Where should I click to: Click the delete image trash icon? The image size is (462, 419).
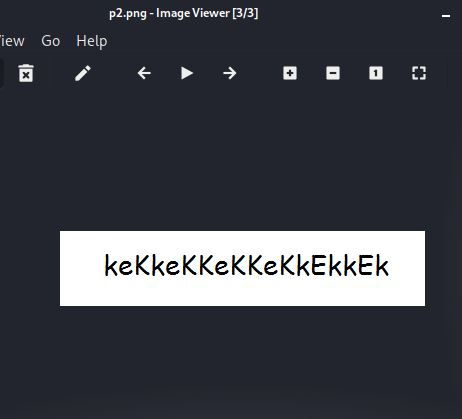[26, 73]
